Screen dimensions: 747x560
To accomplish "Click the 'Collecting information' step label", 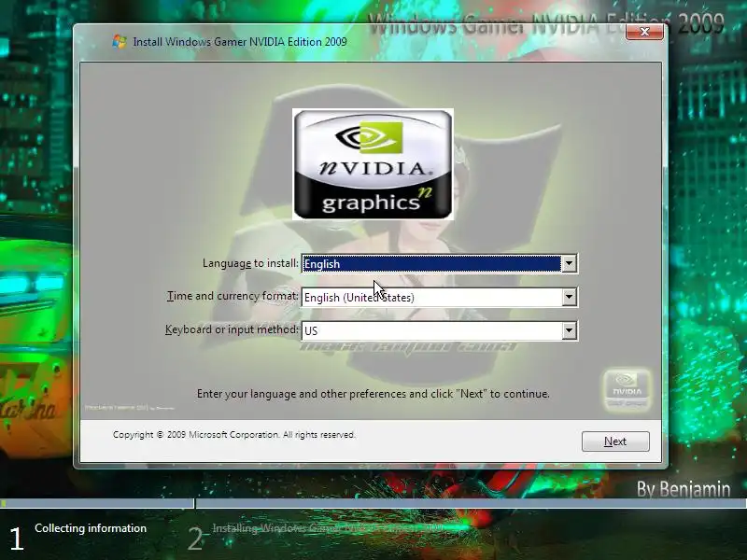I will (91, 528).
